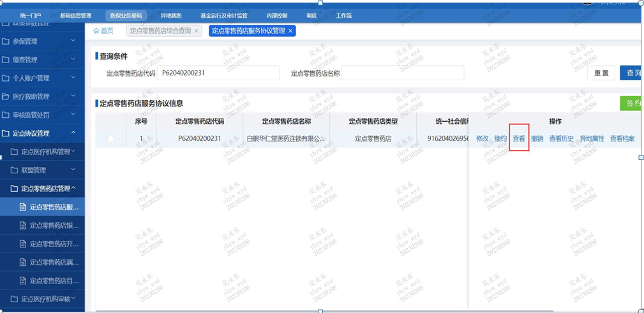Click the 定点协议管理 folder icon
The width and height of the screenshot is (644, 313).
coord(6,133)
